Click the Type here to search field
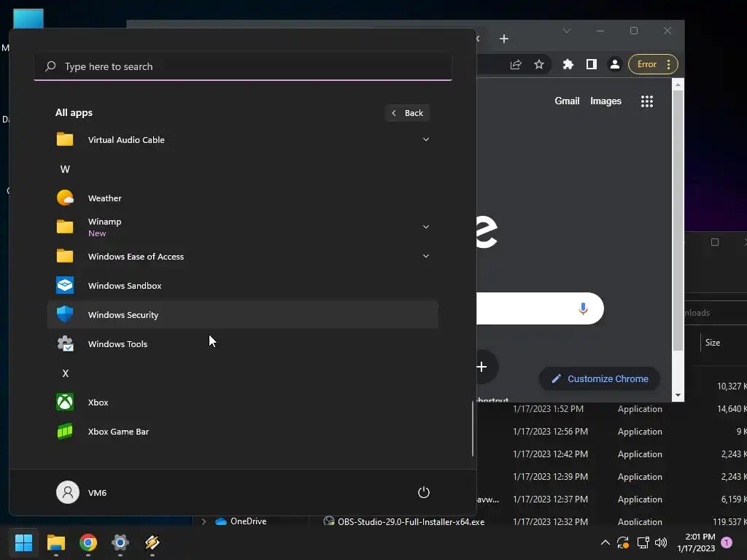747x560 pixels. (243, 66)
